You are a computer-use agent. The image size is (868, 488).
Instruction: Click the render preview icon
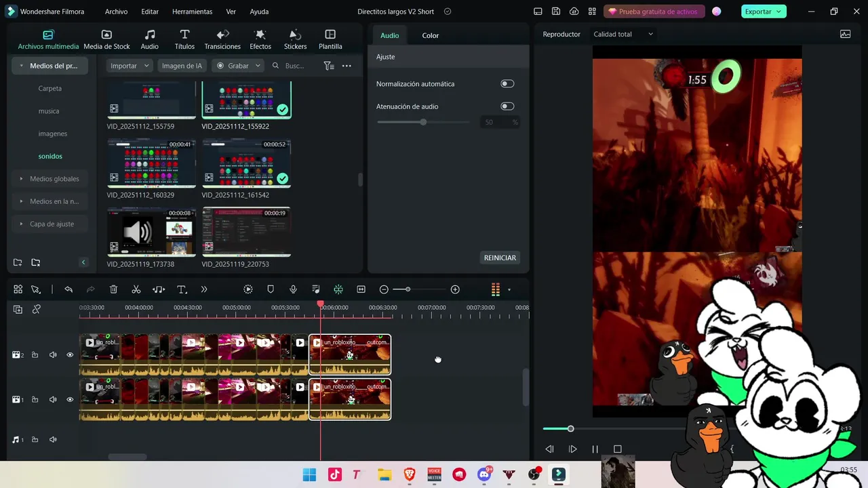tap(248, 289)
